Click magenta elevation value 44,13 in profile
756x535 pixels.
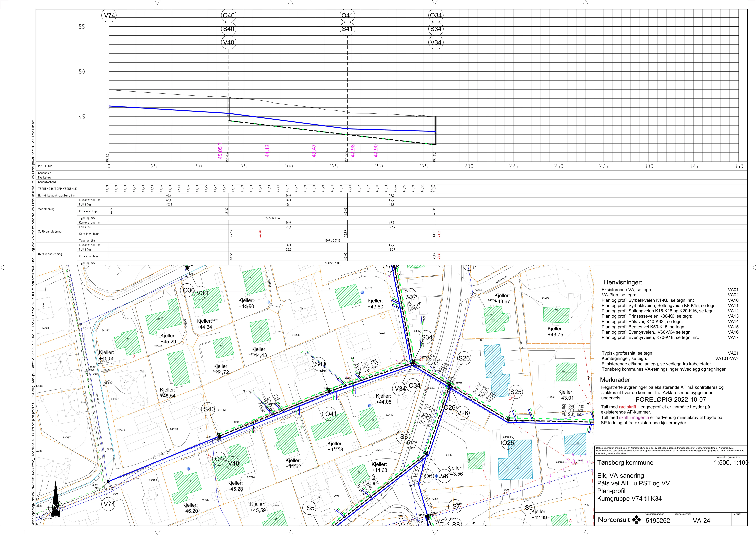pos(267,151)
